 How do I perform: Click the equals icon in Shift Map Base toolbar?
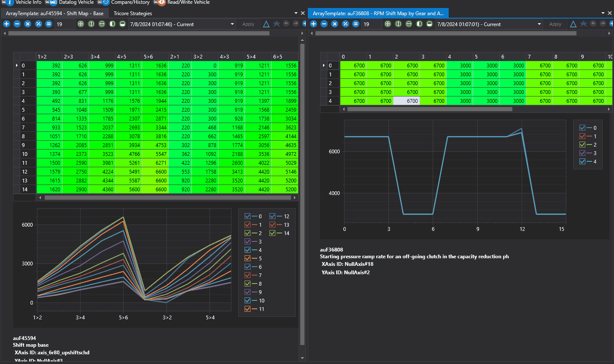(48, 24)
